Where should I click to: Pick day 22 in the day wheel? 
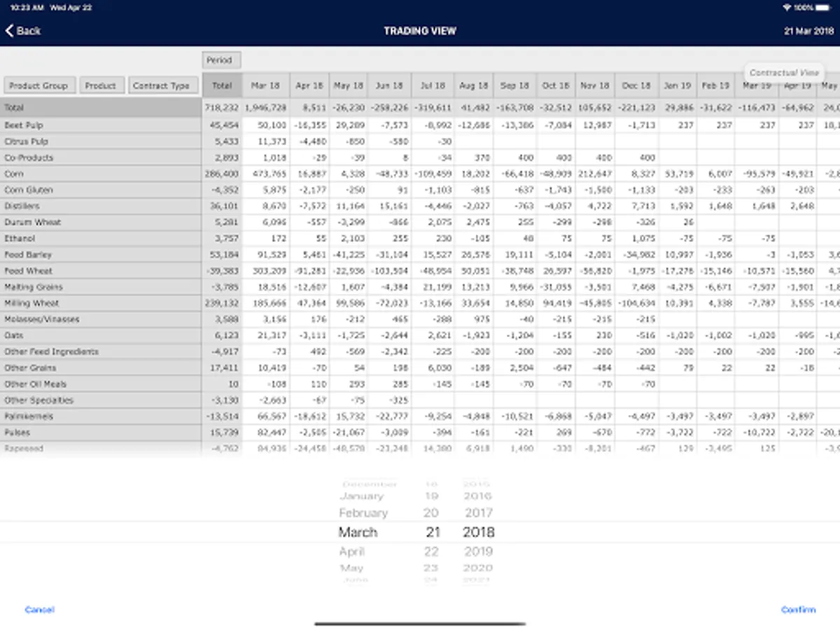coord(431,552)
